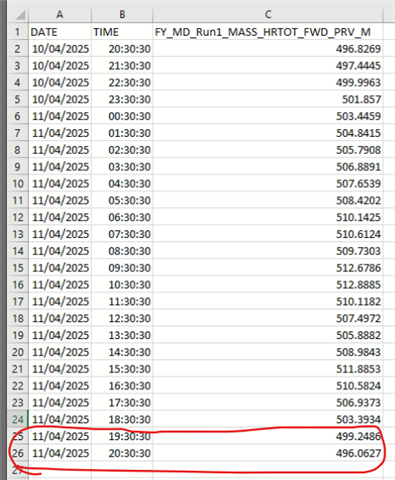This screenshot has height=480, width=395.
Task: Select row 24 header
Action: (x=18, y=419)
